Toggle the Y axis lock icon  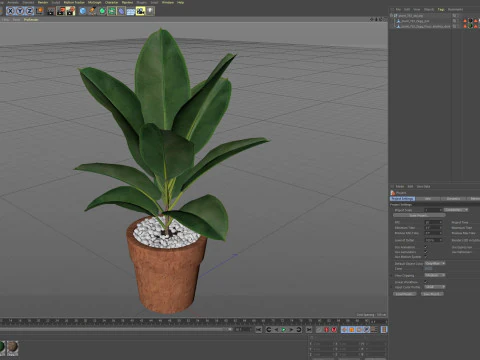20,11
